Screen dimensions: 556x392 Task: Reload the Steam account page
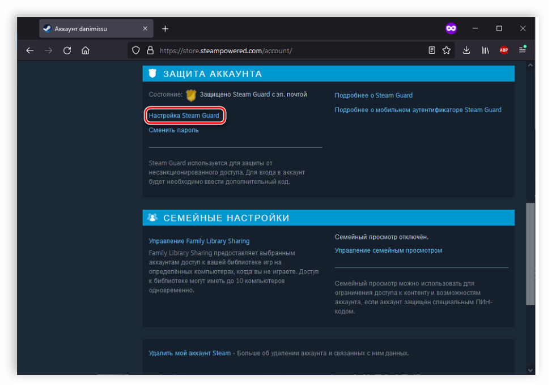(67, 50)
